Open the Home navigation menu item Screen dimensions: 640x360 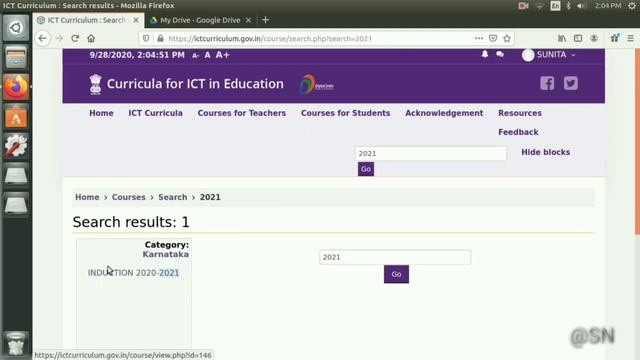pos(101,113)
